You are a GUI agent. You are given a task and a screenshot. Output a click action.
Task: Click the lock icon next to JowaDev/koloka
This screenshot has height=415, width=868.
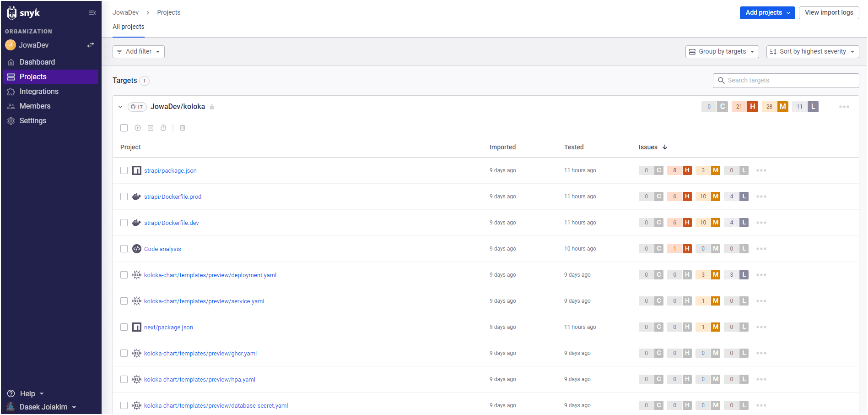coord(212,107)
